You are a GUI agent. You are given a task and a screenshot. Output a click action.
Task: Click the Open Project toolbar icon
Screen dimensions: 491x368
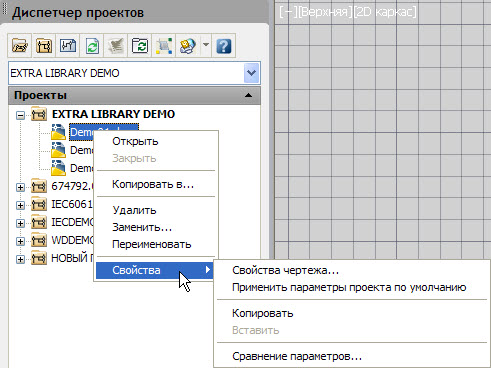pyautogui.click(x=20, y=46)
